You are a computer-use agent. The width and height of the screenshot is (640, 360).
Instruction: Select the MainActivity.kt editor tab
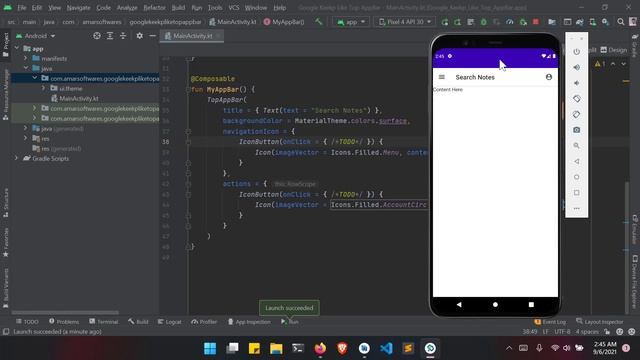point(192,36)
